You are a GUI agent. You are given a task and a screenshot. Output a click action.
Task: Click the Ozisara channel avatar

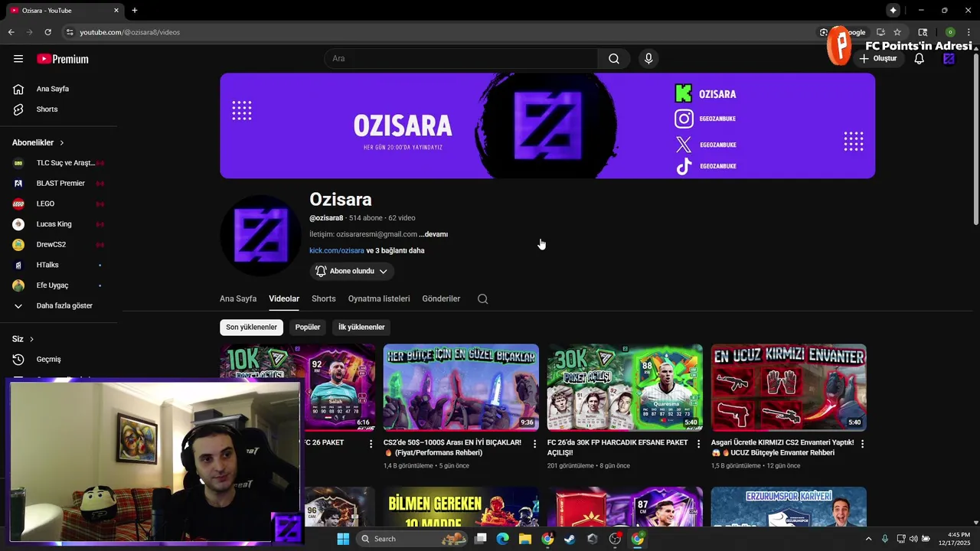(260, 236)
